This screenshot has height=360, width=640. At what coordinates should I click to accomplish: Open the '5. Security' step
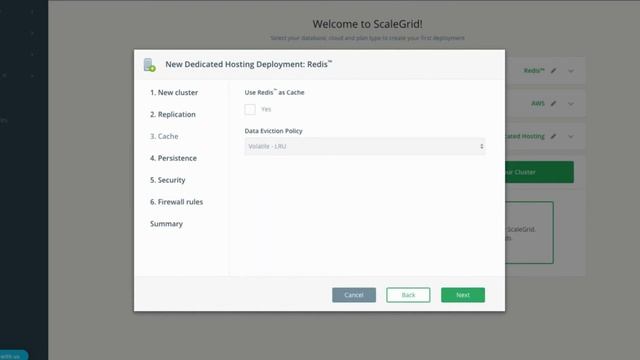tap(168, 180)
